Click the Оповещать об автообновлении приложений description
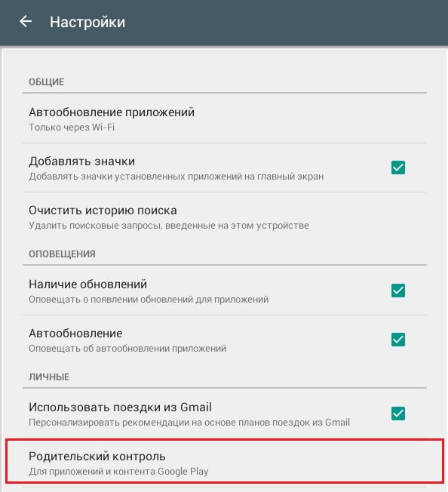Image resolution: width=448 pixels, height=492 pixels. (x=127, y=349)
